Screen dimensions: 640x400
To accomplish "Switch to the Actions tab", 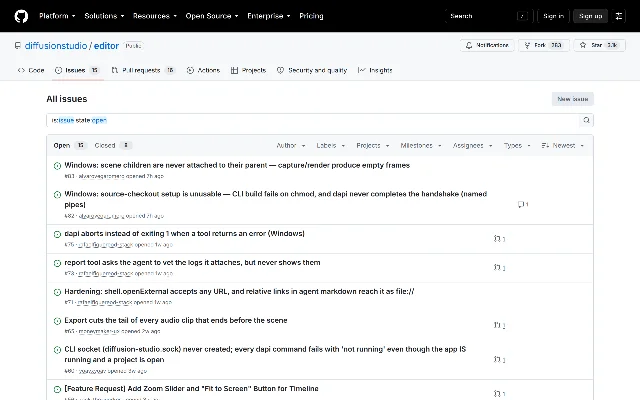I will click(x=203, y=71).
